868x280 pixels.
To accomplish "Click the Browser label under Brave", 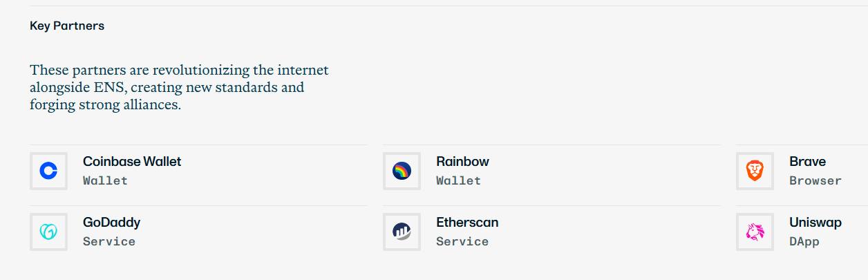I will point(815,180).
